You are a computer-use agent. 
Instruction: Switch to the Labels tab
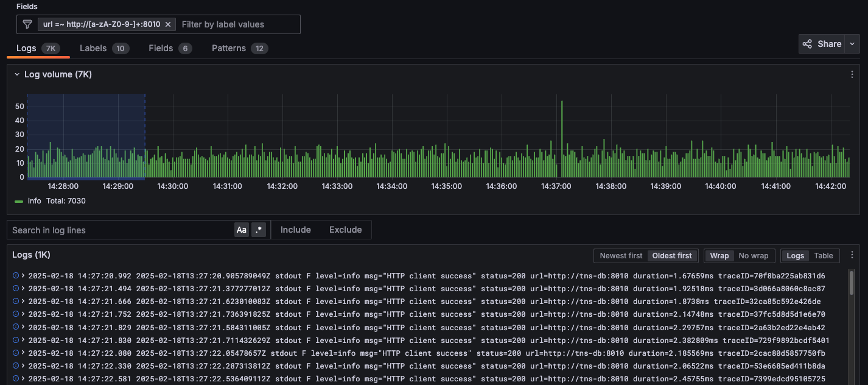pyautogui.click(x=94, y=48)
